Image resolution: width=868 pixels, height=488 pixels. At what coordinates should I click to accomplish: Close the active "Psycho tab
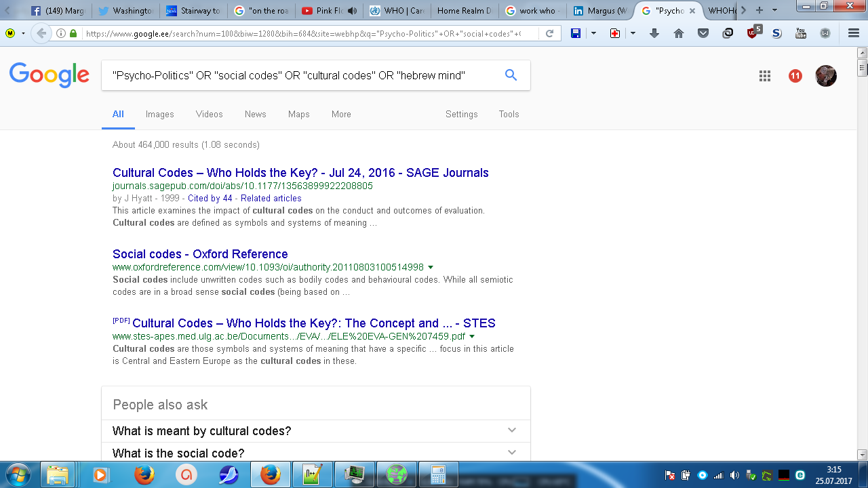(x=692, y=11)
